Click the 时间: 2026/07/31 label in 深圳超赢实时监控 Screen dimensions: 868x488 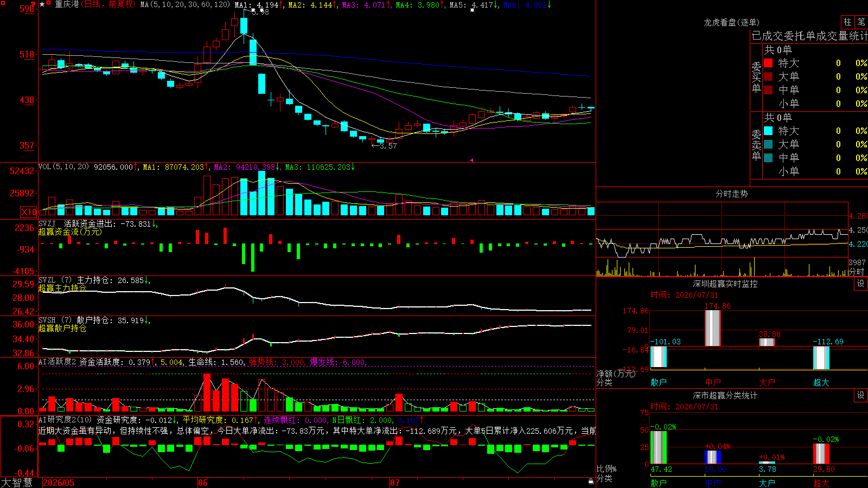[x=684, y=295]
